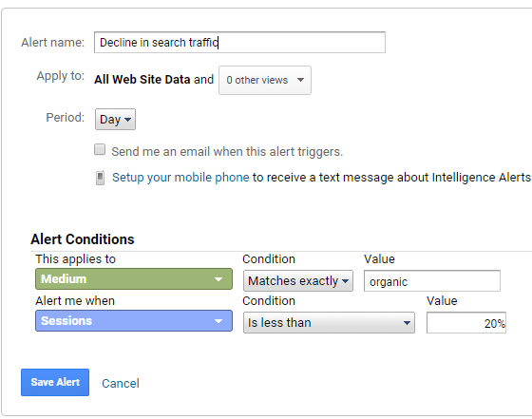532x419 pixels.
Task: Expand the green Medium dimension dropdown
Action: [134, 279]
